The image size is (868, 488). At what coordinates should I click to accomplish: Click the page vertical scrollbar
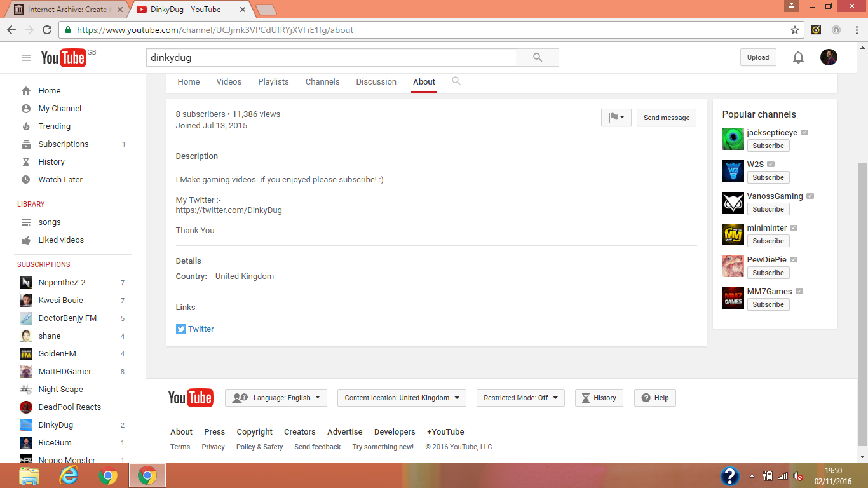click(862, 304)
